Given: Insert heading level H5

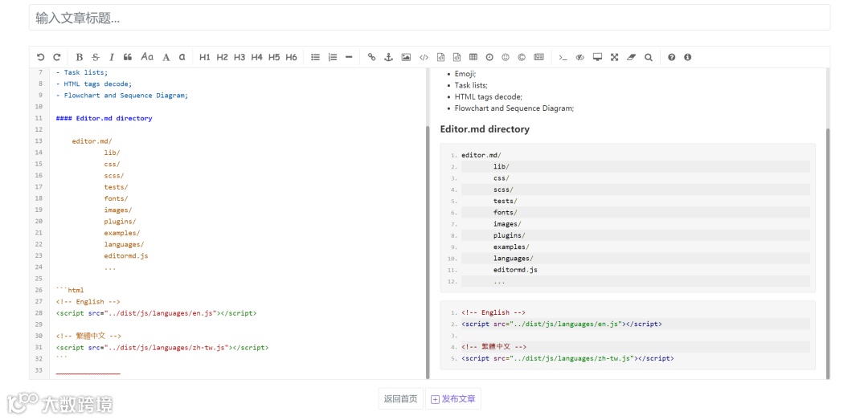Looking at the screenshot, I should pos(274,57).
